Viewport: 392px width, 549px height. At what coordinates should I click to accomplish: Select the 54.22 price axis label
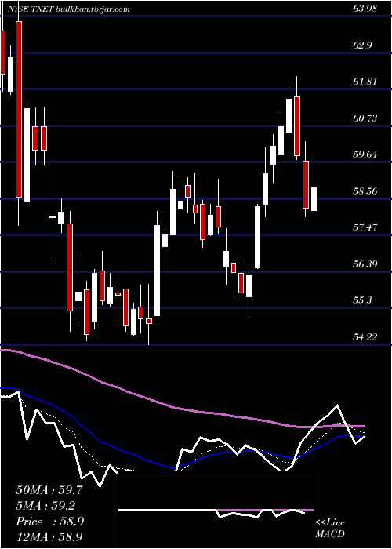tap(365, 336)
